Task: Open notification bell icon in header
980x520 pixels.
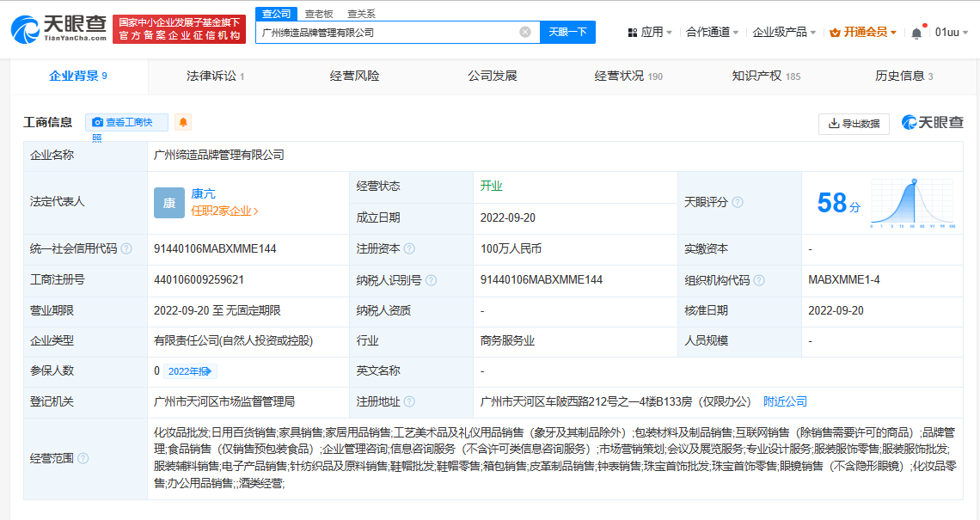Action: pyautogui.click(x=916, y=33)
